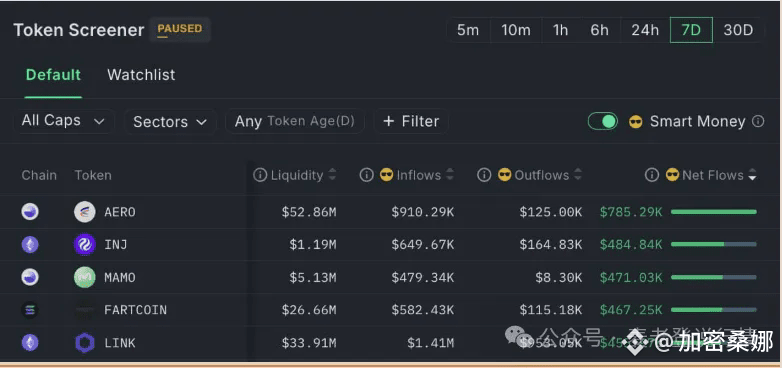Screen dimensions: 782x368
Task: Click the AERO token logo icon
Action: click(85, 212)
